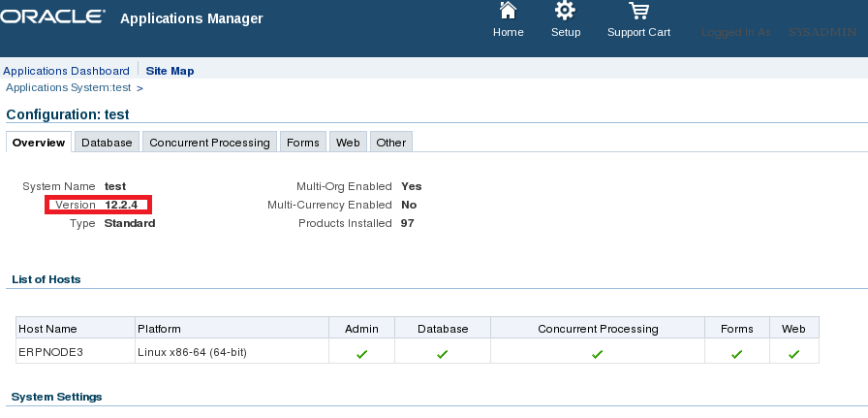Viewport: 868px width, 418px height.
Task: Open the Web tab
Action: click(348, 142)
